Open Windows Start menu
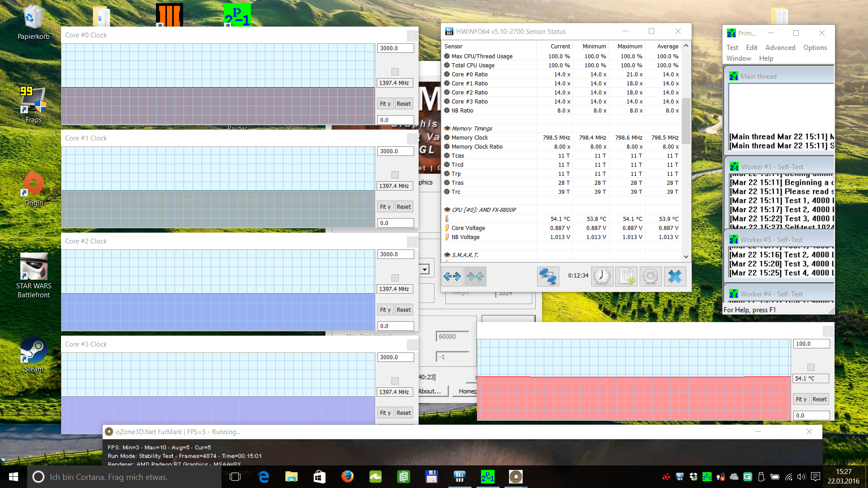868x488 pixels. pyautogui.click(x=14, y=477)
